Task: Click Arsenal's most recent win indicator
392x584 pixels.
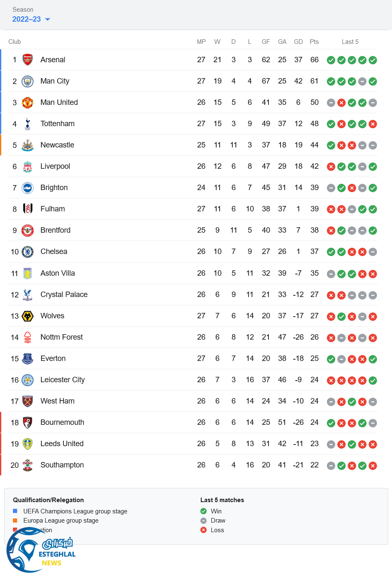Action: [373, 60]
